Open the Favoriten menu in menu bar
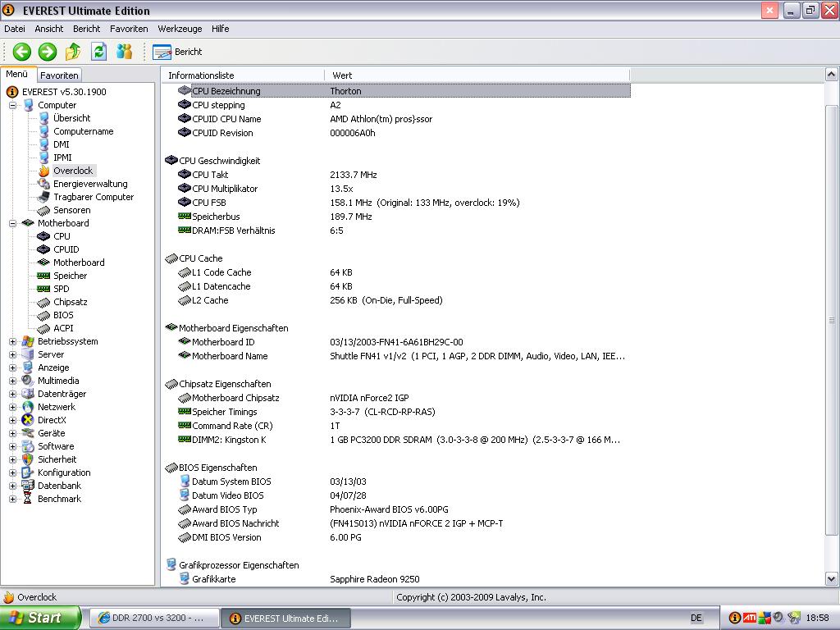This screenshot has width=840, height=630. pos(129,29)
